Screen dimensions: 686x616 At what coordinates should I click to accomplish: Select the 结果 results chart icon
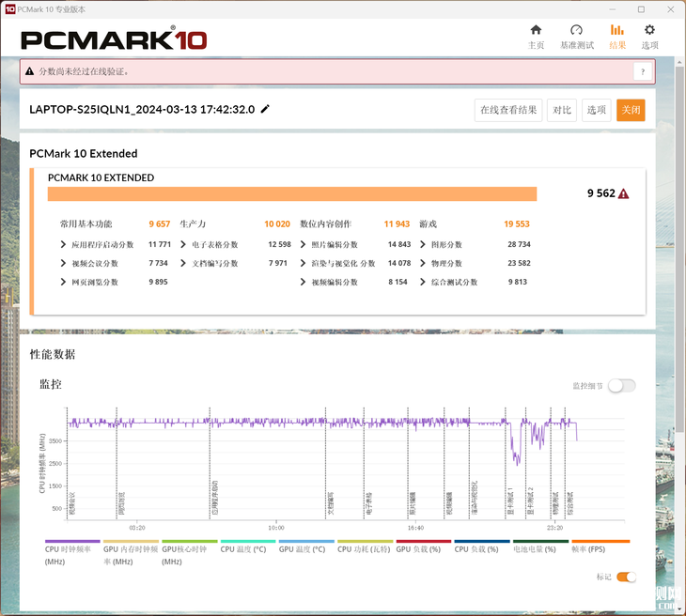617,30
